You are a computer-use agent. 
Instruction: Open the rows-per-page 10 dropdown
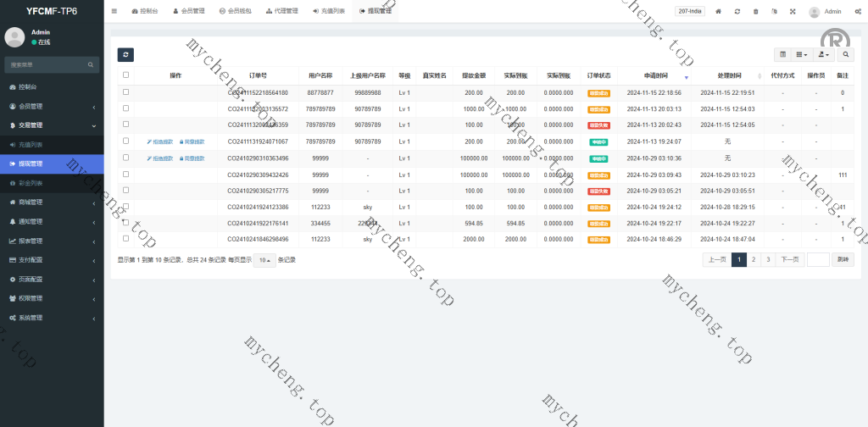pyautogui.click(x=264, y=260)
